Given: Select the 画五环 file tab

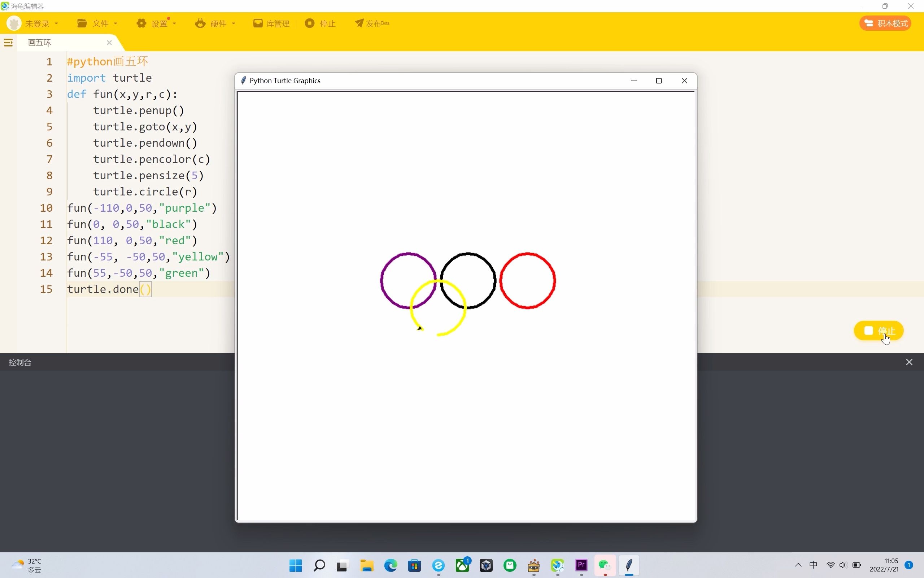Looking at the screenshot, I should [x=39, y=42].
